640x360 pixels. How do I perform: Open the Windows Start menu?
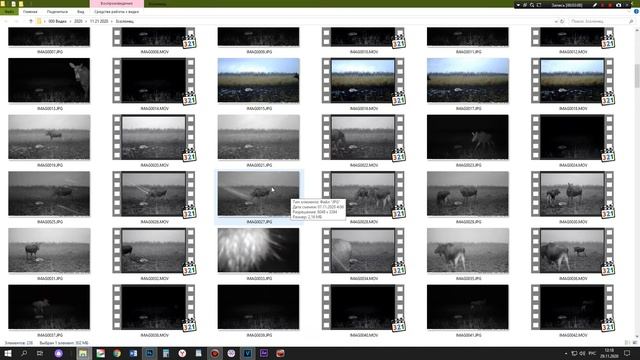click(8, 353)
